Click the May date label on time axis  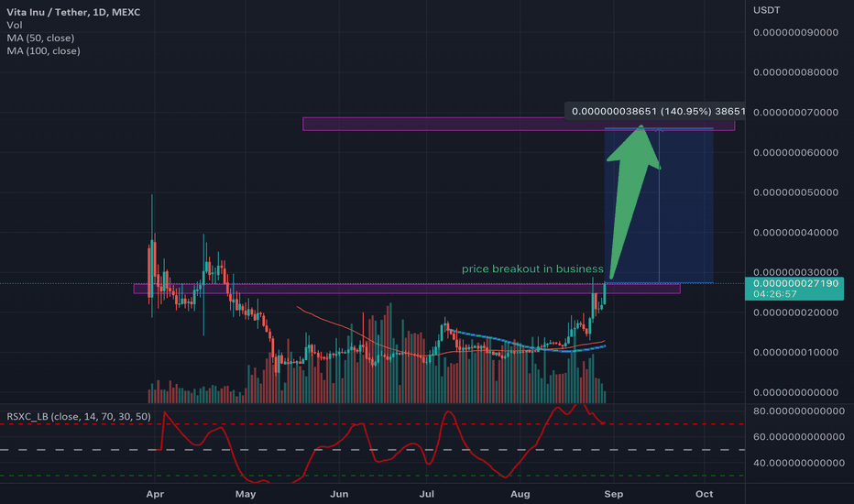tap(246, 494)
